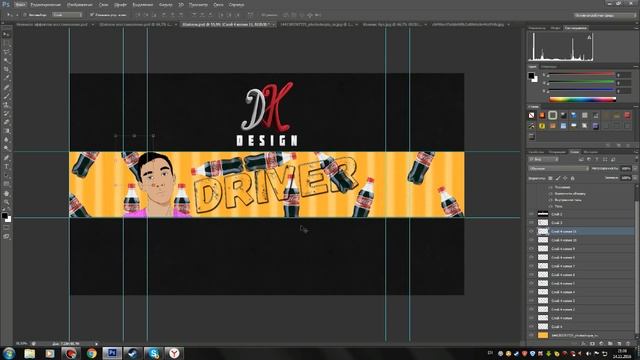Hide the layer Слой 2
Viewport: 640px width, 360px height.
[531, 214]
